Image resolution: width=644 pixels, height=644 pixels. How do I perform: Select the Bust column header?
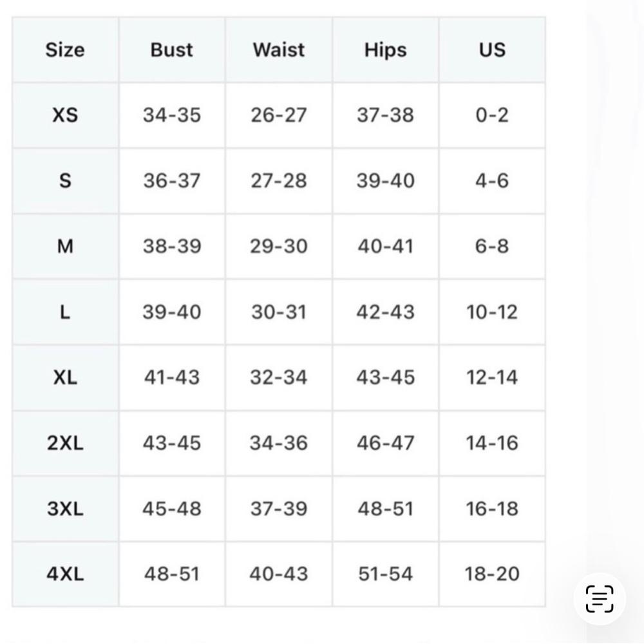point(172,50)
